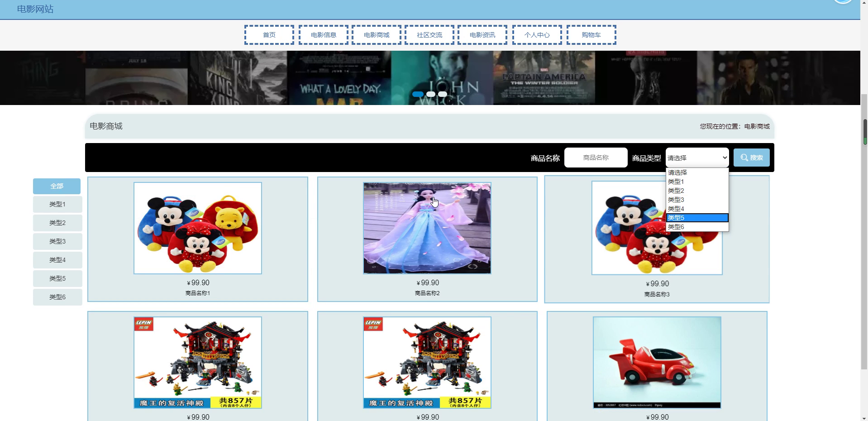This screenshot has height=421, width=868.
Task: Open the 商品名称1 plush toys image
Action: click(x=198, y=228)
